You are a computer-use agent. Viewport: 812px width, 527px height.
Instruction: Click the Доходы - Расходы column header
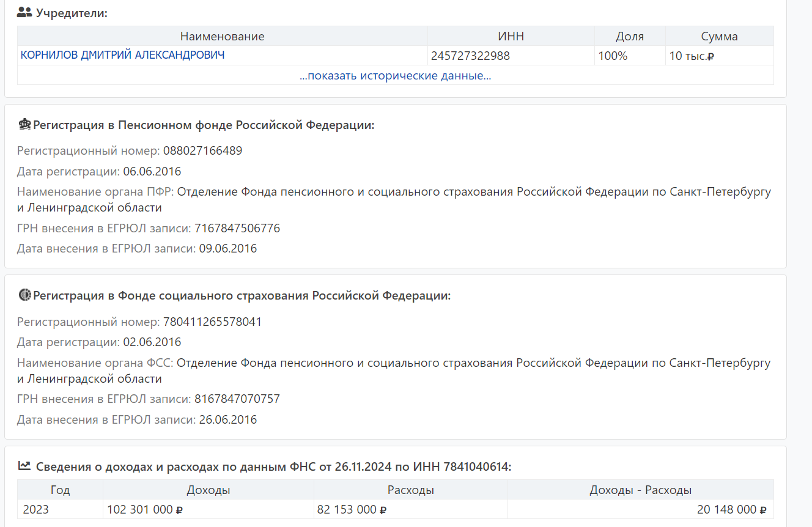coord(641,490)
